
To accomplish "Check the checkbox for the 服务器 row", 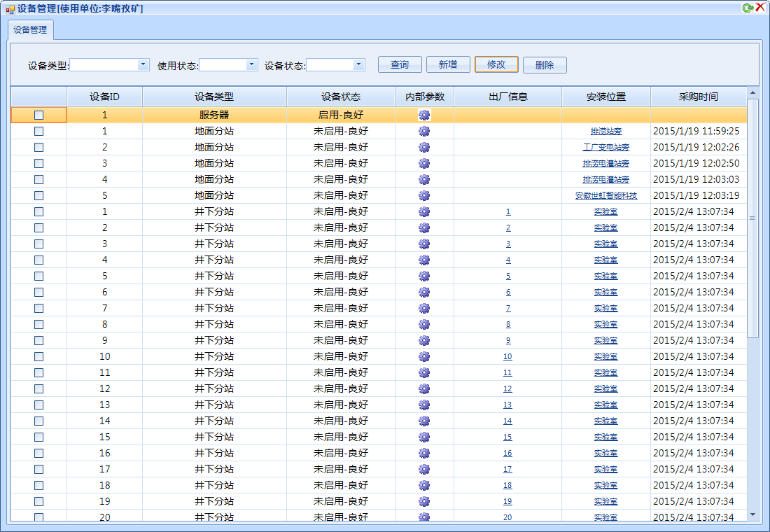I will point(38,115).
